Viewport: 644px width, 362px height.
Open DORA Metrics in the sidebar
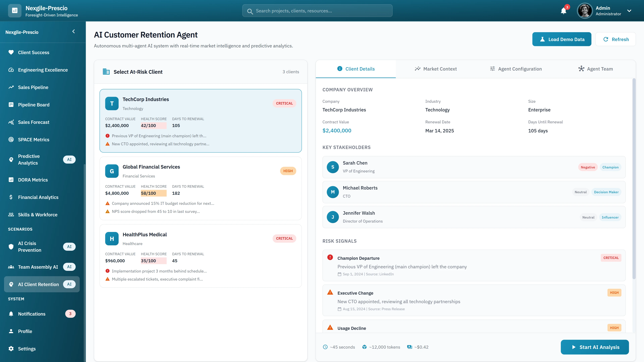(33, 180)
